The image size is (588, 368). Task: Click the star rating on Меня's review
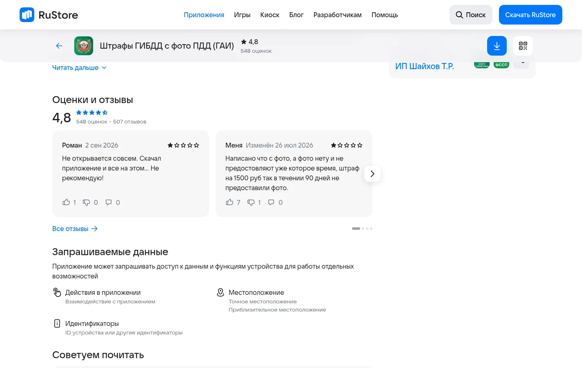tap(347, 145)
